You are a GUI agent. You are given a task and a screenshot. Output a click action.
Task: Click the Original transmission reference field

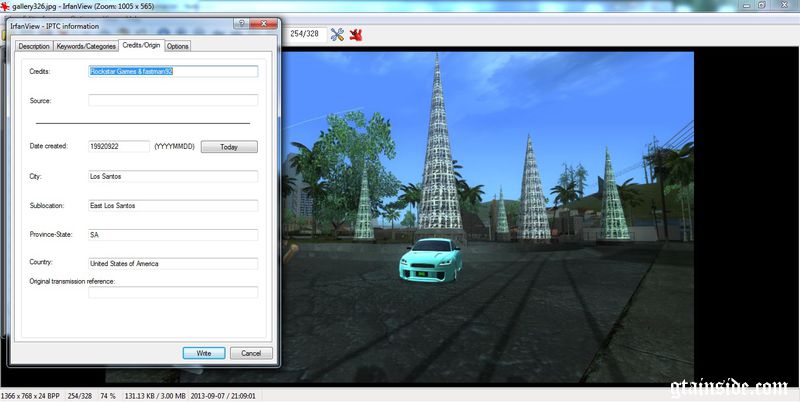pos(173,292)
